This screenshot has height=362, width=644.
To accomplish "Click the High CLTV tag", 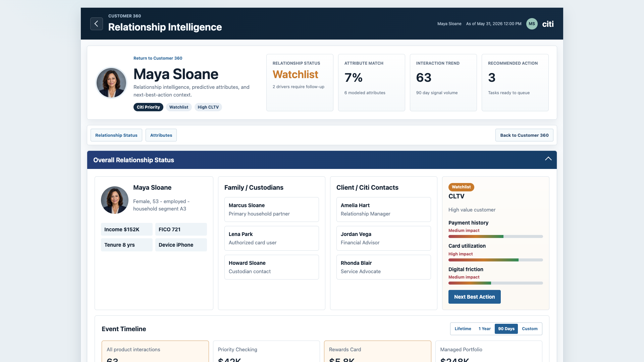I will pos(208,107).
